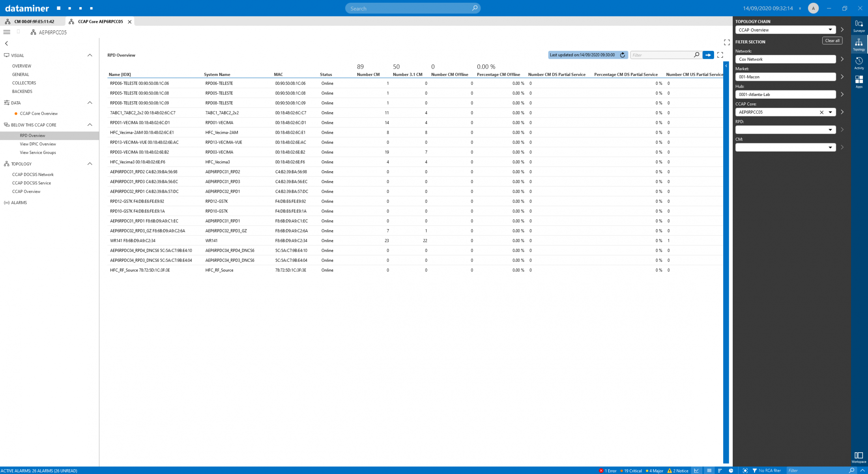The image size is (868, 474).
Task: Open the hamburger menu above AEP6RPCC05
Action: point(7,32)
